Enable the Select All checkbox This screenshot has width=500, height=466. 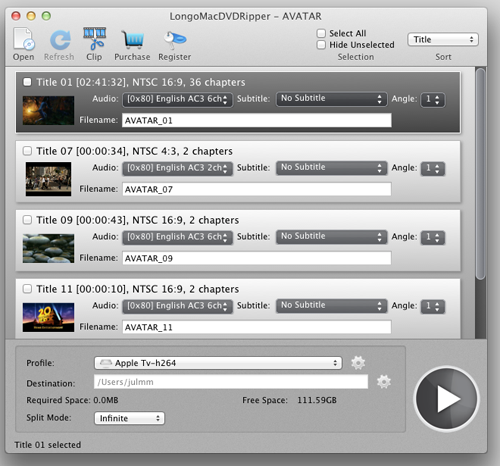click(321, 33)
